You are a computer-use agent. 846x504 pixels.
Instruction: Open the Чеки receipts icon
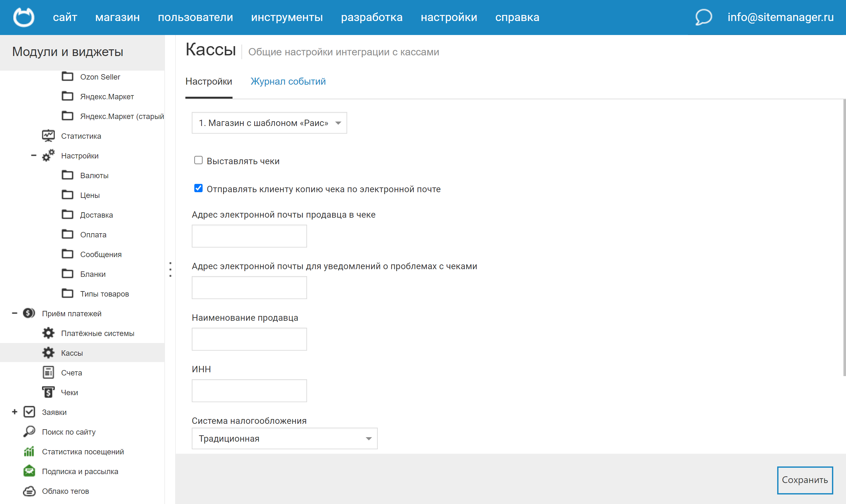[x=48, y=392]
